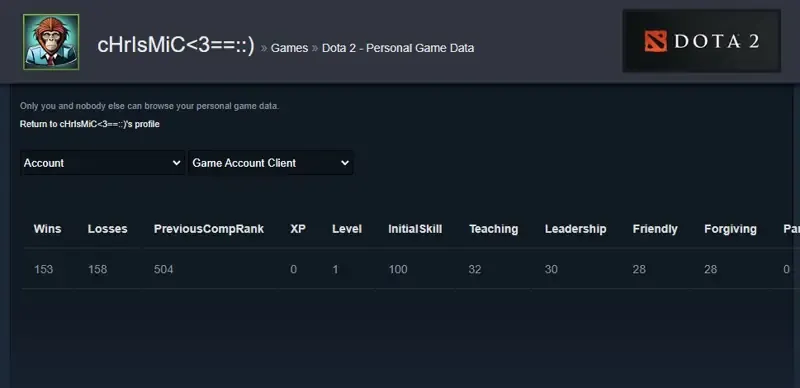
Task: Open the monkey avatar profile picture
Action: 51,42
